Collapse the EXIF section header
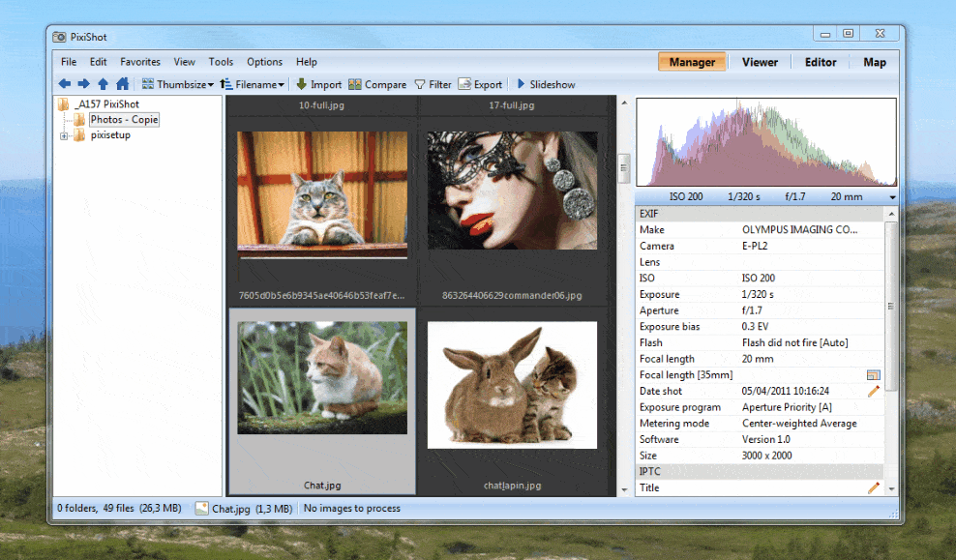956x560 pixels. (x=760, y=214)
